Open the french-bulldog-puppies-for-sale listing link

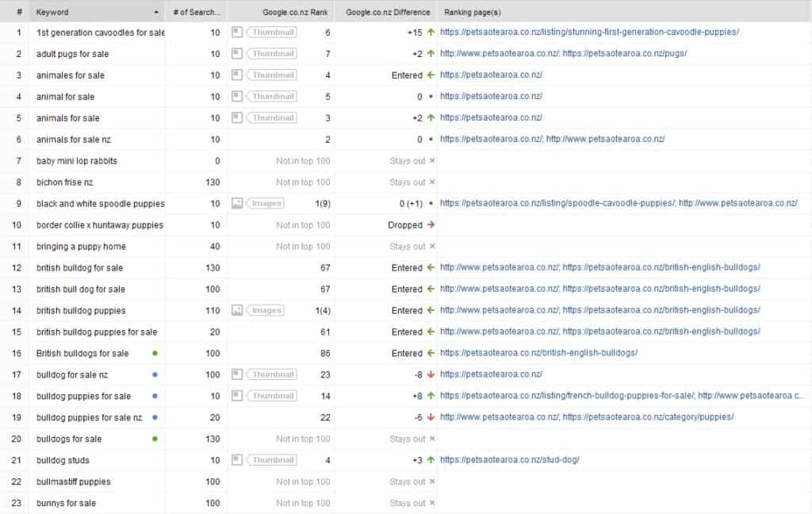pos(567,395)
